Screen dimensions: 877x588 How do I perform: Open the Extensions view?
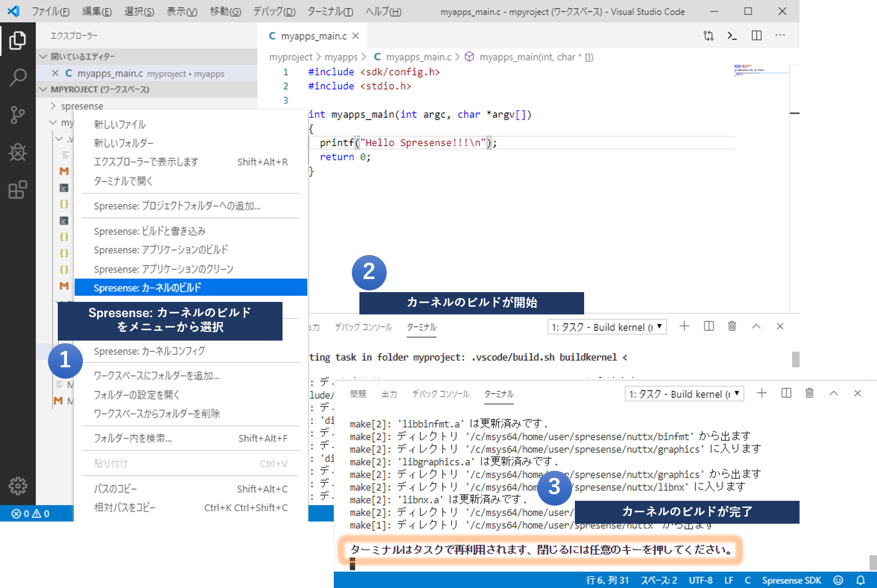click(17, 190)
